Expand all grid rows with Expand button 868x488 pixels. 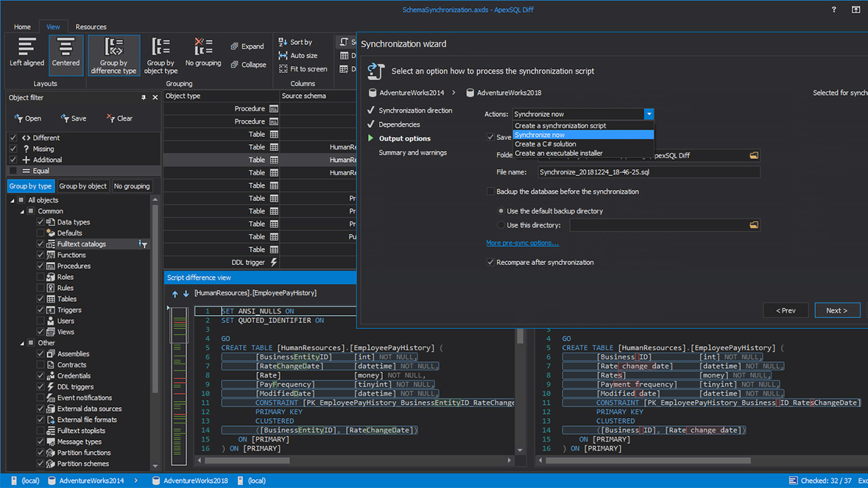coord(247,46)
